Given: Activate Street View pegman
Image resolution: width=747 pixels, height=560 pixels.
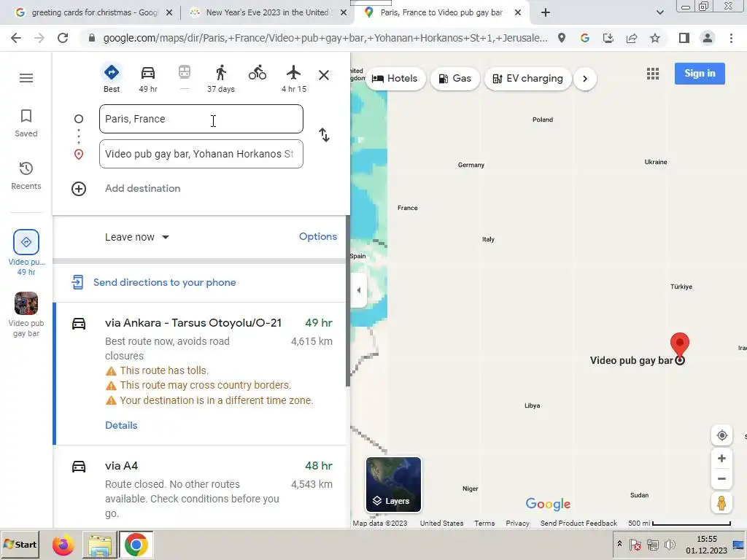Looking at the screenshot, I should click(x=721, y=503).
